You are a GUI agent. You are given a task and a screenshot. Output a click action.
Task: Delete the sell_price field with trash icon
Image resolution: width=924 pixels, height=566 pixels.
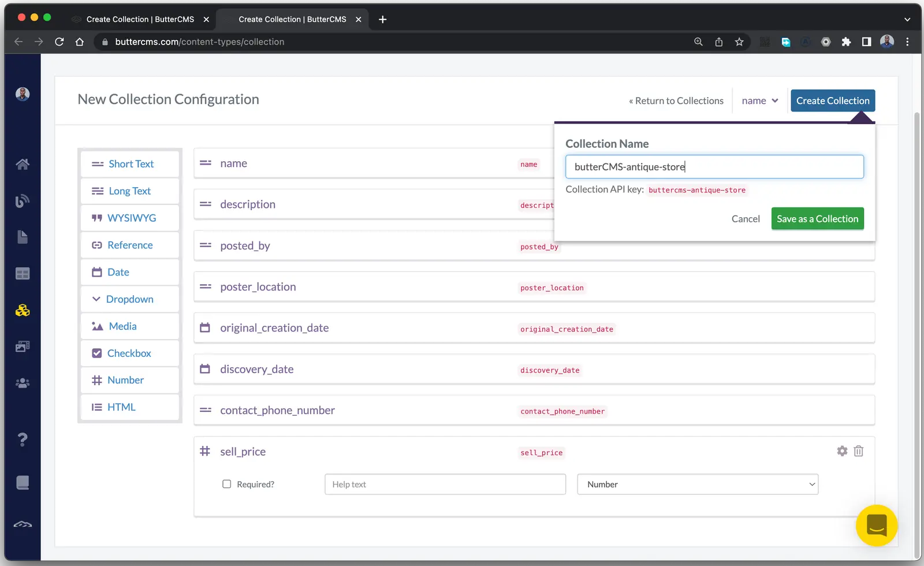859,451
